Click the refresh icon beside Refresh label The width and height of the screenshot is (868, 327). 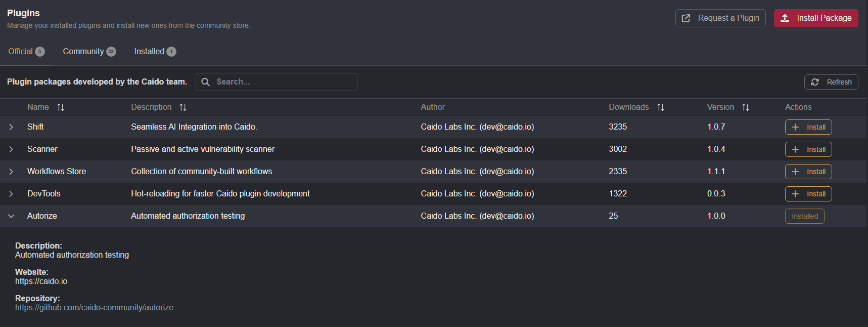coord(815,81)
